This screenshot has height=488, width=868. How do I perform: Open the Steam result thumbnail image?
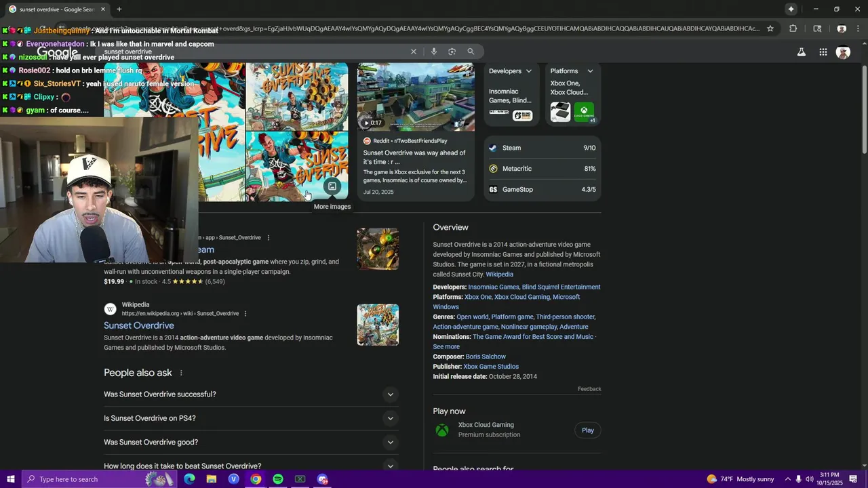point(378,249)
